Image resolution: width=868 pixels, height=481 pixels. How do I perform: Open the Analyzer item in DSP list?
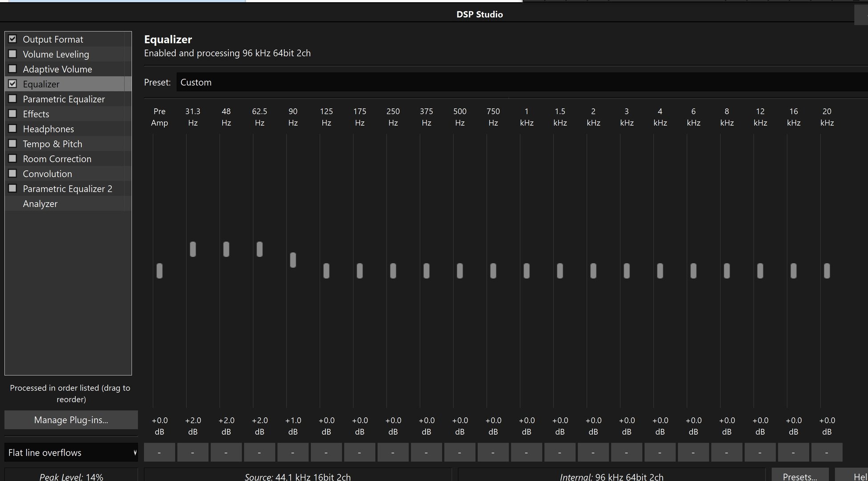pyautogui.click(x=40, y=204)
